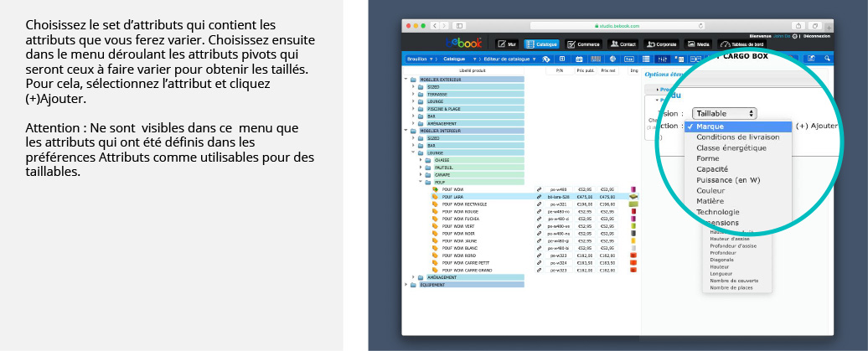Expand the CHAISE folder

point(420,160)
